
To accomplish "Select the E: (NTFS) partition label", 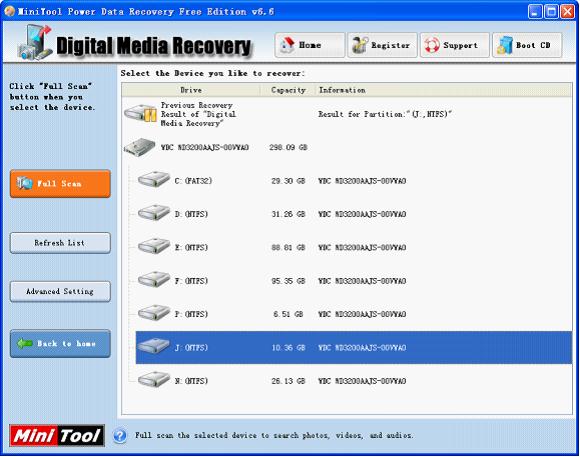I will tap(191, 248).
